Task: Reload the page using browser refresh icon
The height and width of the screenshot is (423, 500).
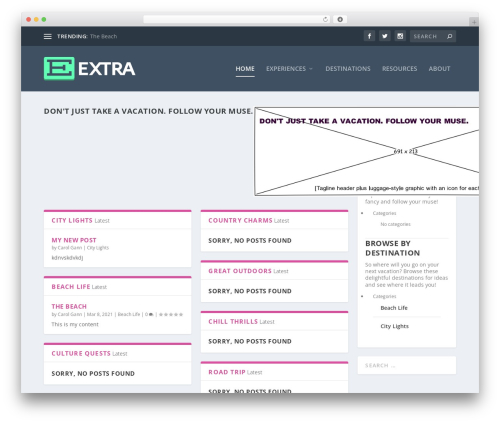Action: pos(325,19)
